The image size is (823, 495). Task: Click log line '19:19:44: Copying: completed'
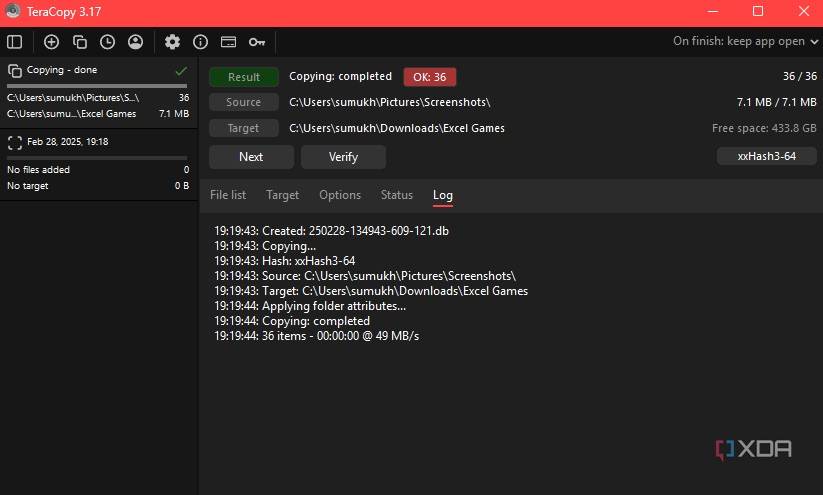coord(291,321)
